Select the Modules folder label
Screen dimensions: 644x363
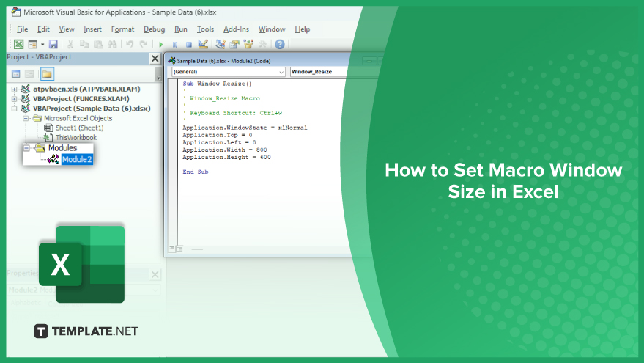click(62, 147)
